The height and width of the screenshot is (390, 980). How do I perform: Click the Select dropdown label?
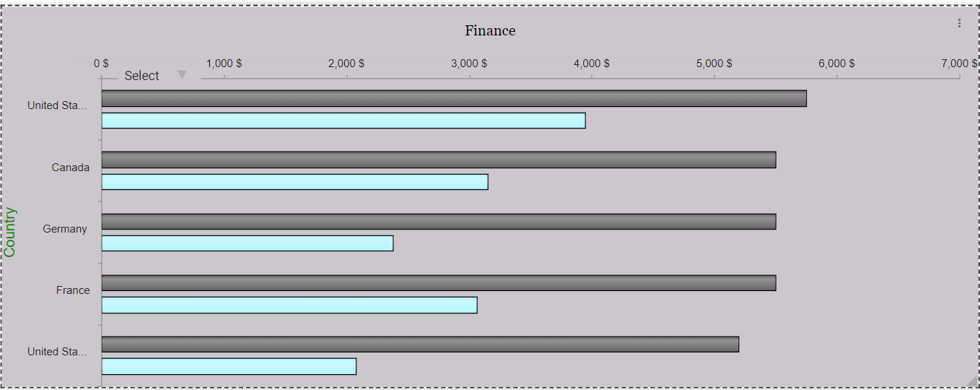pos(141,76)
